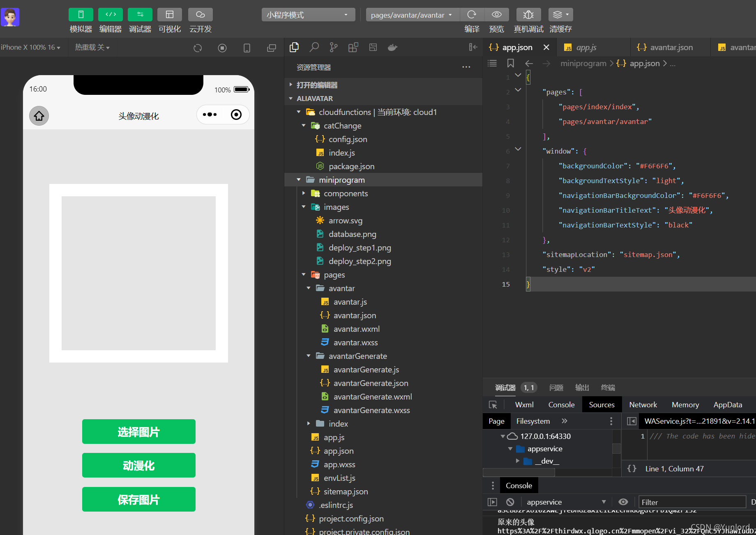Open the extensions panel icon
This screenshot has width=756, height=535.
(353, 48)
